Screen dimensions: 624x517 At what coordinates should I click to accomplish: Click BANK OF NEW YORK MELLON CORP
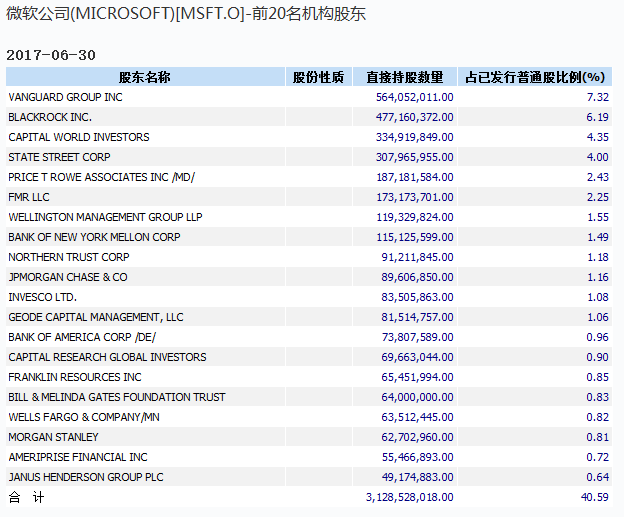point(94,237)
